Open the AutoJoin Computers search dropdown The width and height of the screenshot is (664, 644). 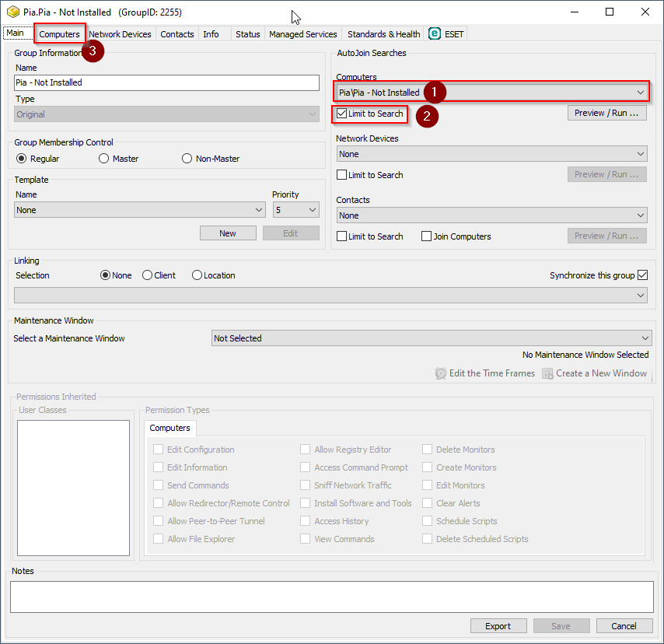pos(491,93)
